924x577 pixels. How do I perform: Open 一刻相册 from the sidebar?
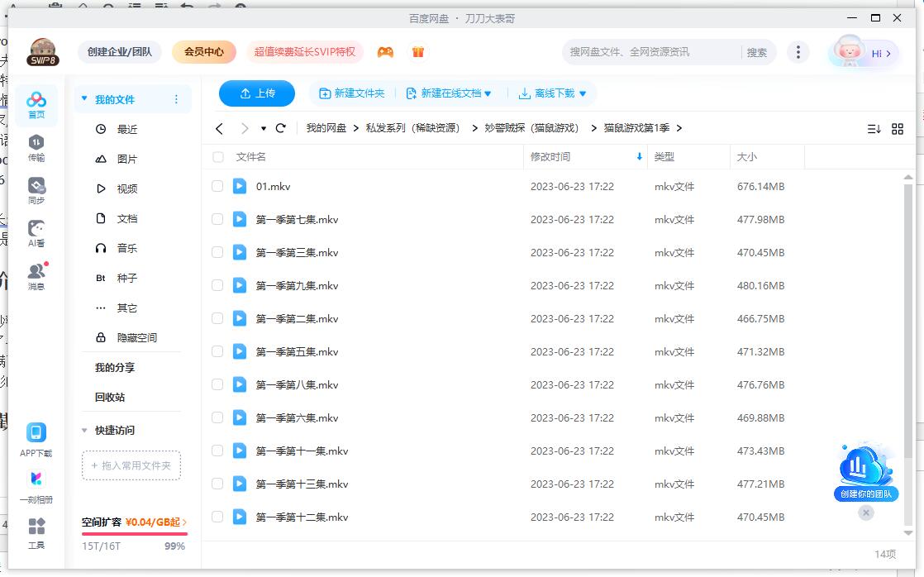36,488
